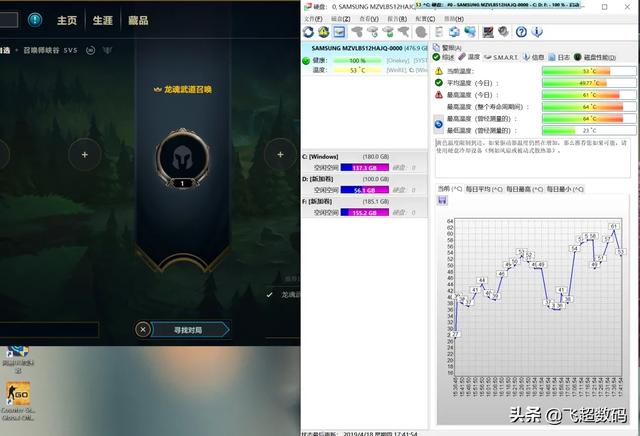
Task: Click the input field at bottom-left of client
Action: (49, 329)
